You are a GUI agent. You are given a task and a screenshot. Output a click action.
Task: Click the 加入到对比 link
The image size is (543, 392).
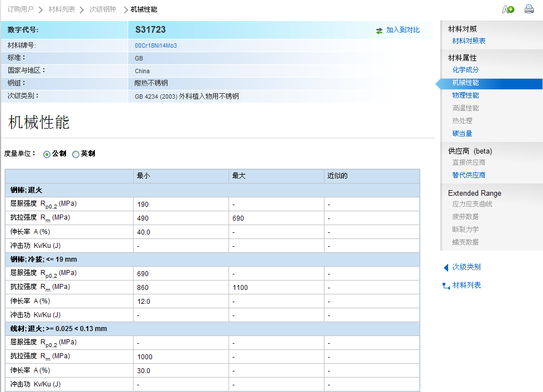click(x=403, y=30)
